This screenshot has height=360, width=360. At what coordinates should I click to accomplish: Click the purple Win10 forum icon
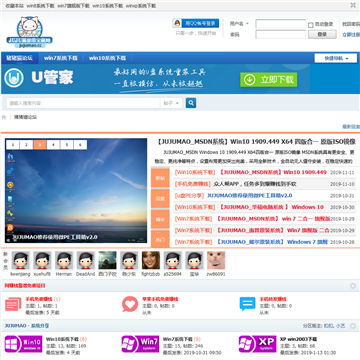tap(23, 344)
